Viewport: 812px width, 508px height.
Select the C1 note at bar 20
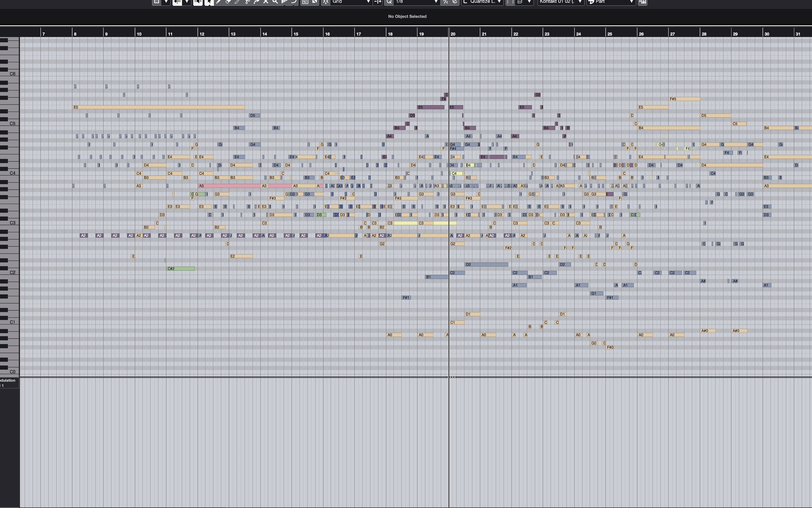457,322
